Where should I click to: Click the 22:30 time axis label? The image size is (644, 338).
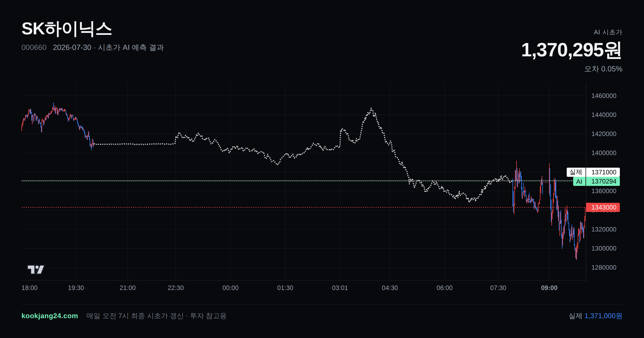(176, 288)
